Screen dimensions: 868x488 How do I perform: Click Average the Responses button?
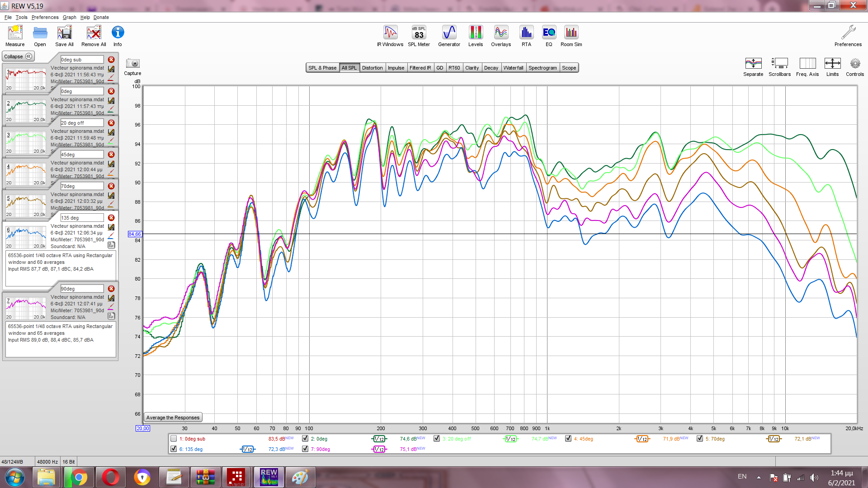pyautogui.click(x=173, y=418)
